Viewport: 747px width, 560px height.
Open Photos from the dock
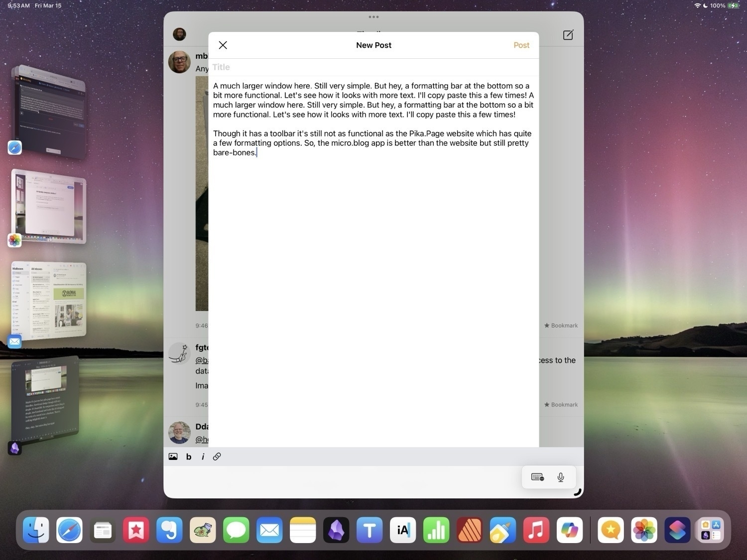644,530
